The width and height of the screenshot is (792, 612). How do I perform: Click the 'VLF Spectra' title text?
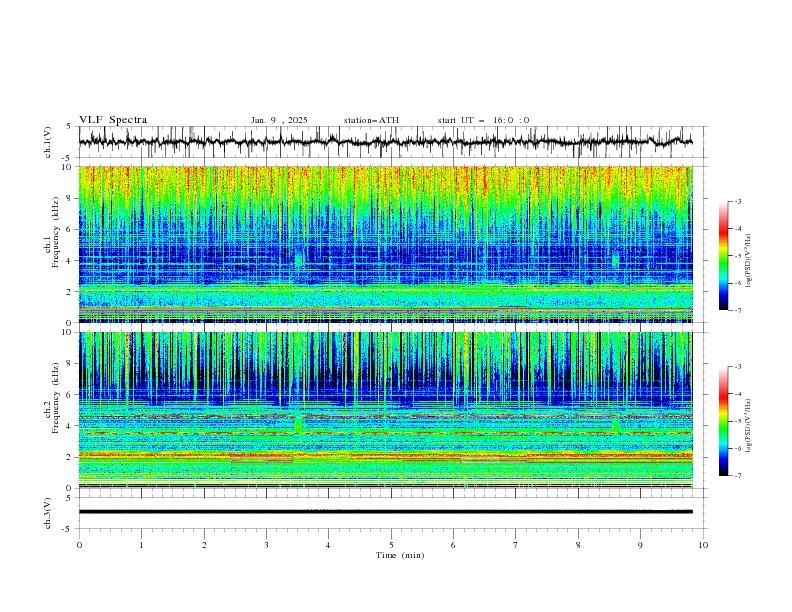tap(113, 120)
